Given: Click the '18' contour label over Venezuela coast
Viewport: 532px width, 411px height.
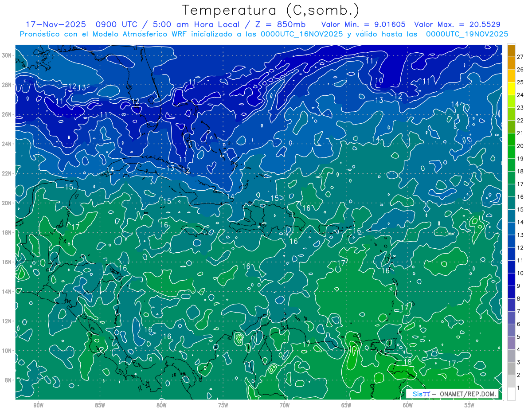Looking at the screenshot, I should pyautogui.click(x=408, y=362).
